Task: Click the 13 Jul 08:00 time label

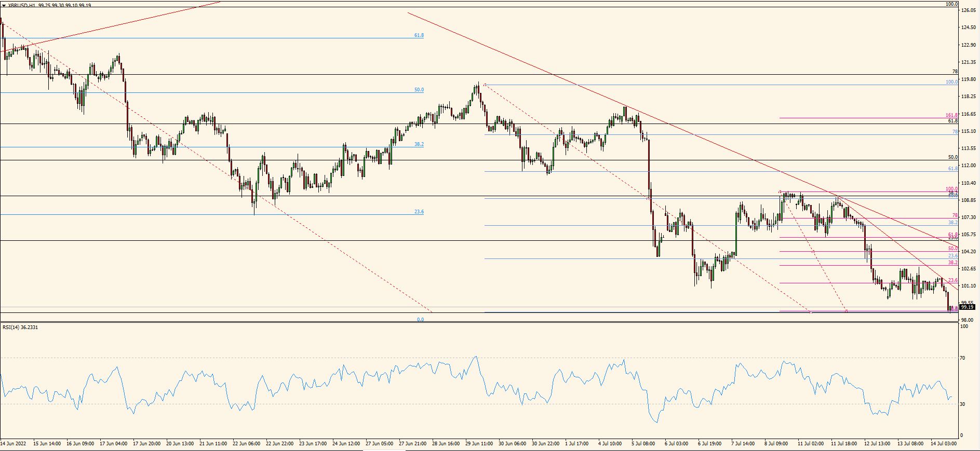Action: coord(911,444)
